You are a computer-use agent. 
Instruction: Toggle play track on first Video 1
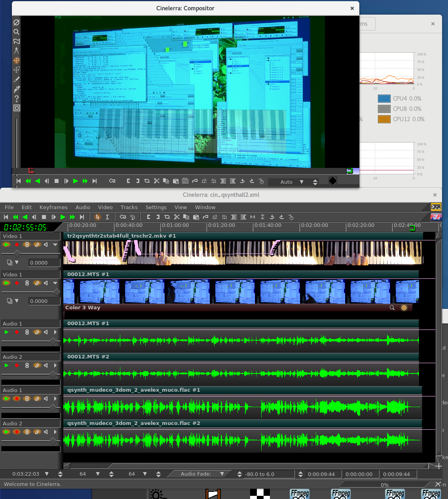6,245
